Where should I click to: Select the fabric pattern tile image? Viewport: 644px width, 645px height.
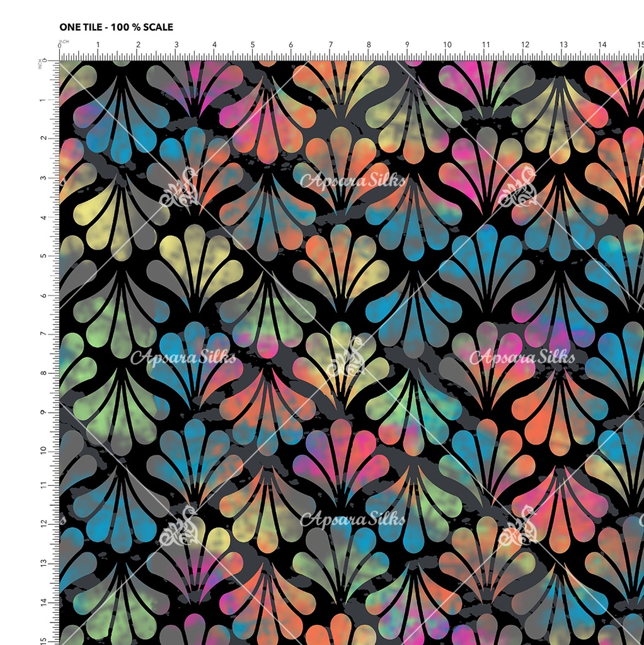tap(352, 353)
